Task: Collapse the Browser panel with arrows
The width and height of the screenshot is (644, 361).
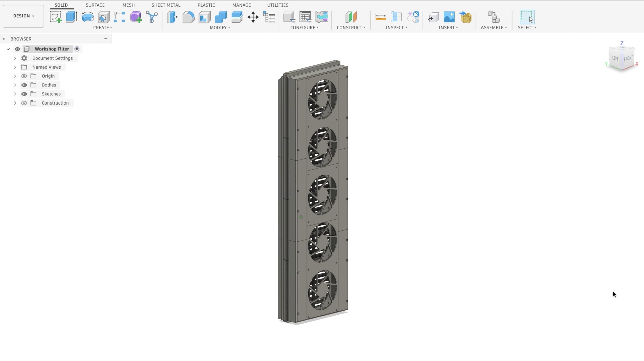Action: point(4,39)
